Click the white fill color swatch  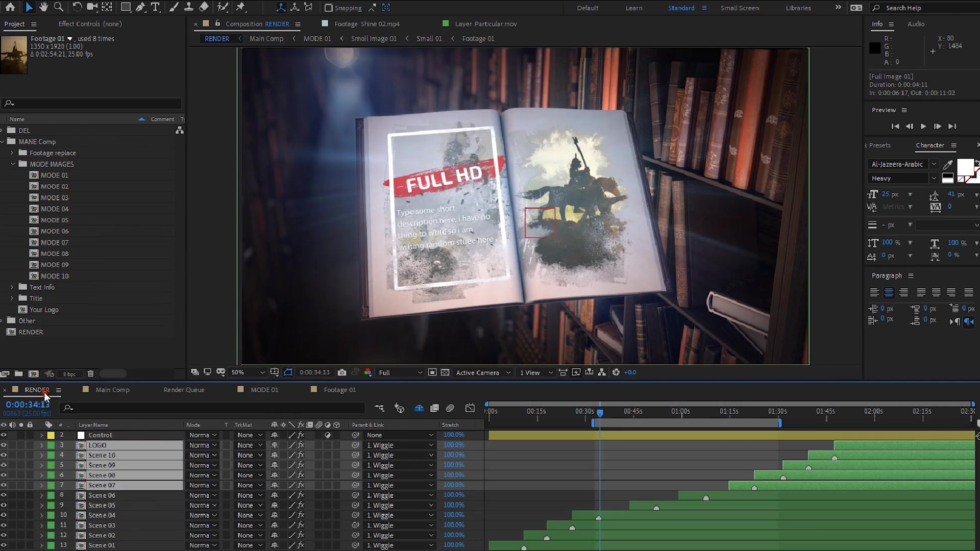pyautogui.click(x=964, y=166)
